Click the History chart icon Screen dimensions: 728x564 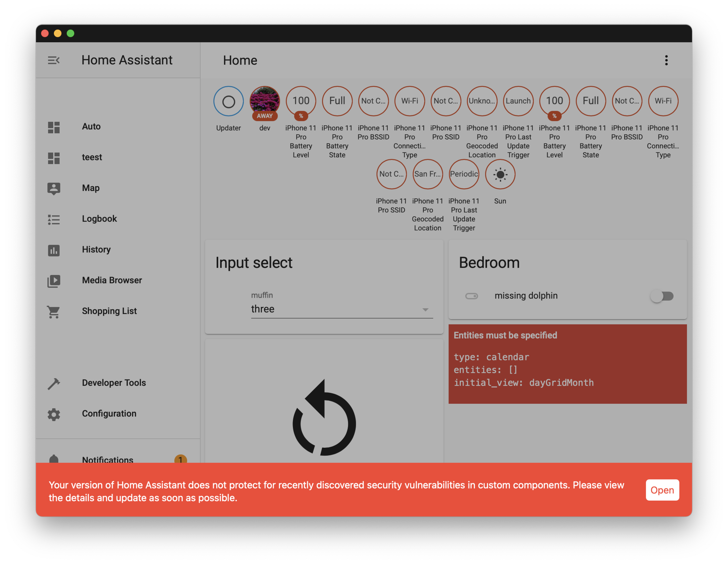(x=54, y=250)
